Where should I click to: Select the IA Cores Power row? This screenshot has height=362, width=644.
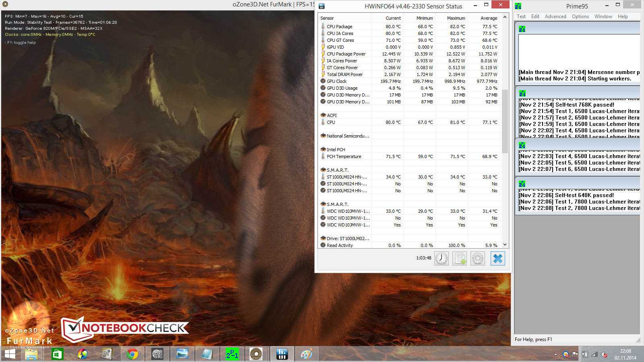(410, 61)
